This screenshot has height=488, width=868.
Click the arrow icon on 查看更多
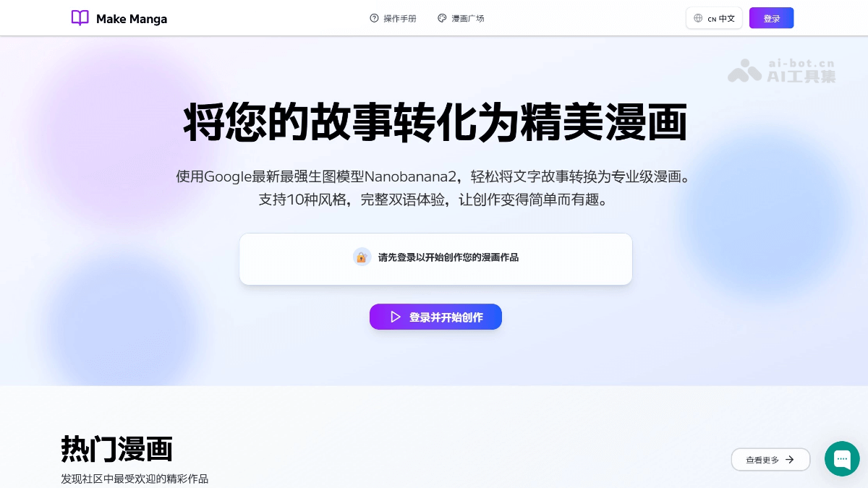tap(790, 459)
